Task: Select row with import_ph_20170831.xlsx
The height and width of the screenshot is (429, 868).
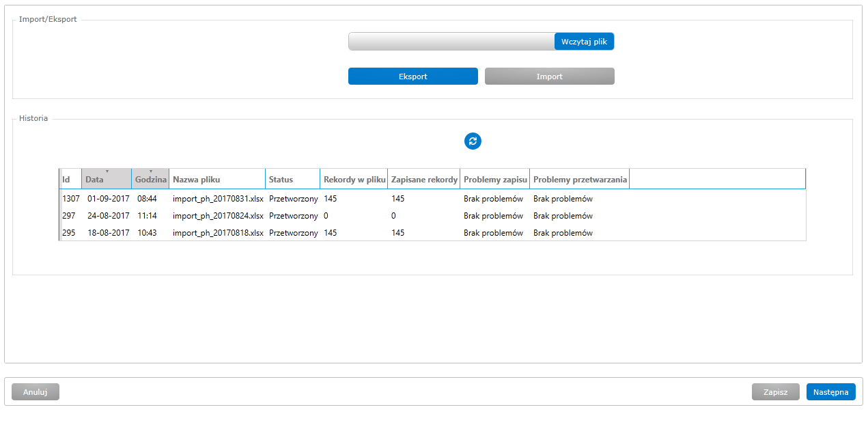Action: (218, 199)
